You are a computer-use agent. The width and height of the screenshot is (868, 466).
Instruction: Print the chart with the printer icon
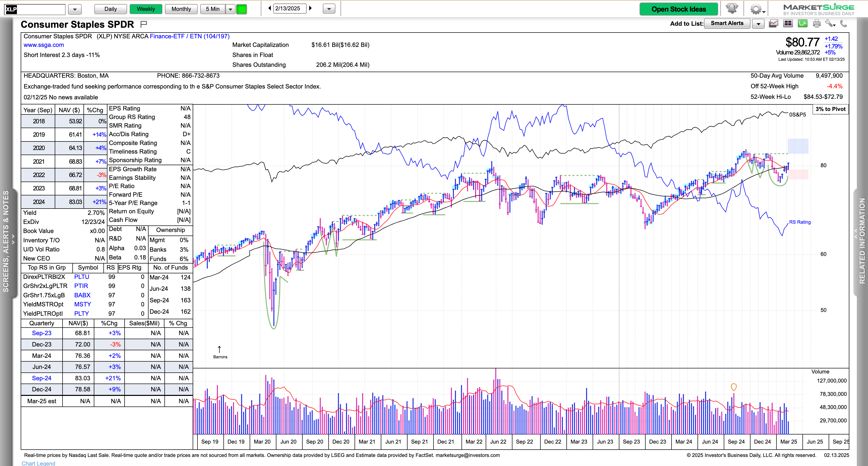817,24
